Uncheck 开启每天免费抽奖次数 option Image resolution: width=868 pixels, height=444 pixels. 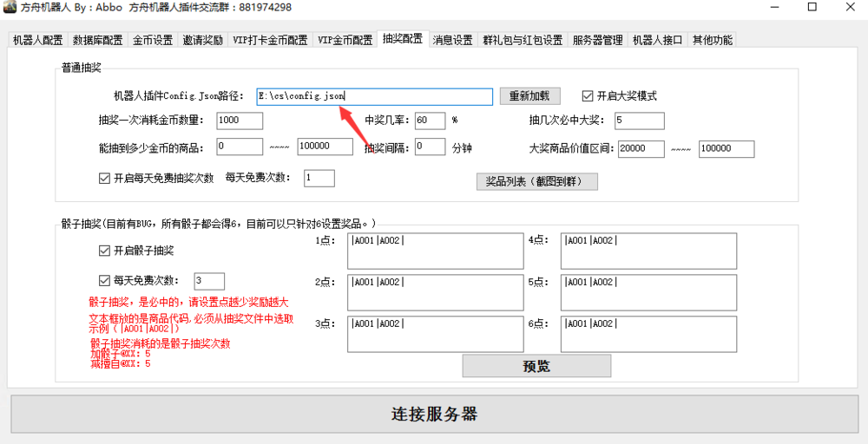(x=105, y=179)
